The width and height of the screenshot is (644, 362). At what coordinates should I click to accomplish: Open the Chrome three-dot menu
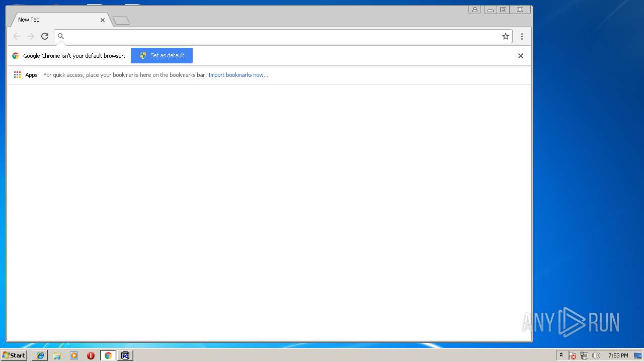(x=522, y=36)
